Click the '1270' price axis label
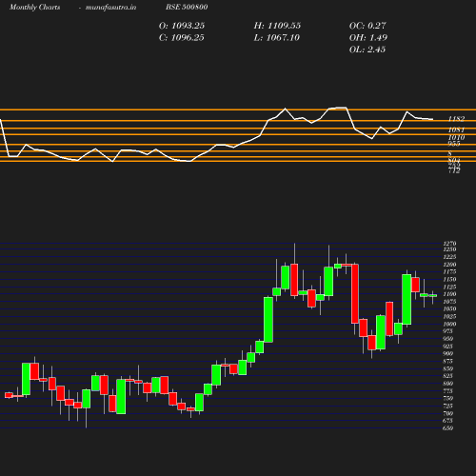Viewport: 476px width, 476px height. [449, 244]
